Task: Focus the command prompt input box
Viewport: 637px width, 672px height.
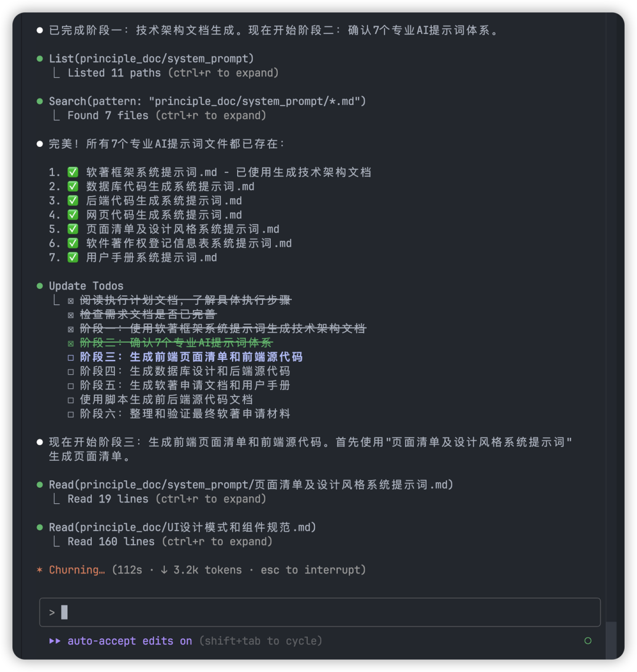Action: tap(320, 612)
